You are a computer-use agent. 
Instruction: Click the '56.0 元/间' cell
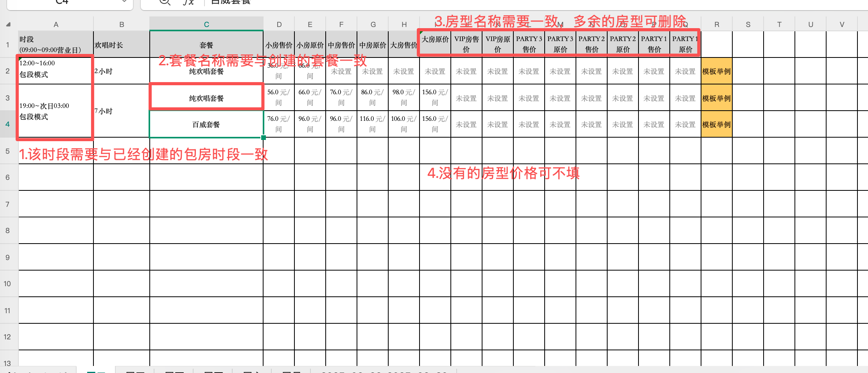(x=279, y=97)
